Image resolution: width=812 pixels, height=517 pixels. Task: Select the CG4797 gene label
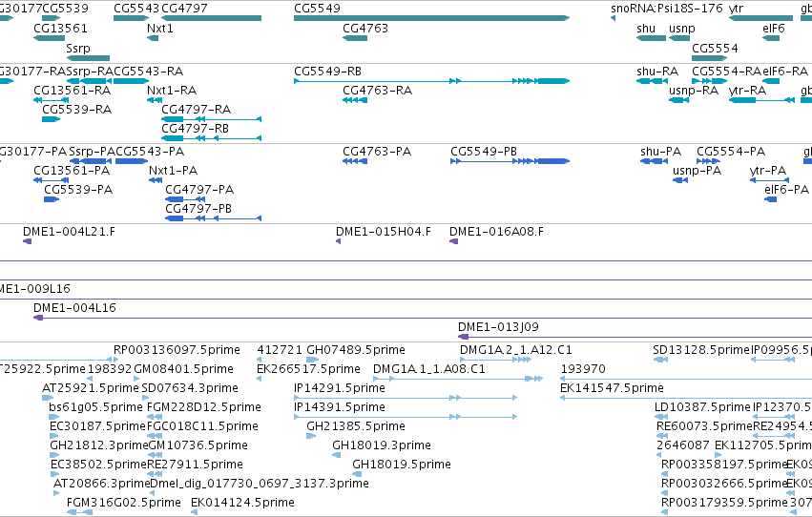click(184, 9)
